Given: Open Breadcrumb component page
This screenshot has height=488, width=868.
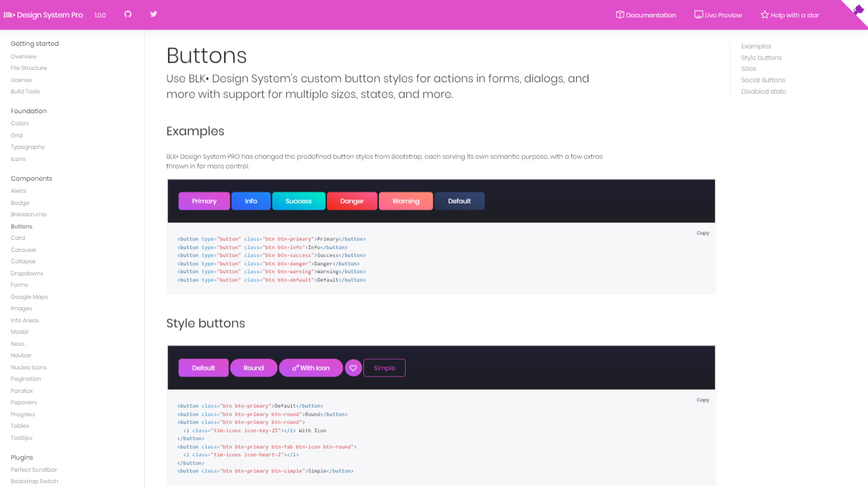Looking at the screenshot, I should pyautogui.click(x=28, y=214).
